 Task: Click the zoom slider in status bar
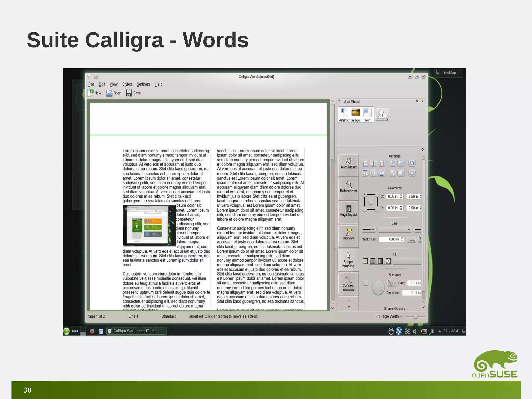(415, 317)
